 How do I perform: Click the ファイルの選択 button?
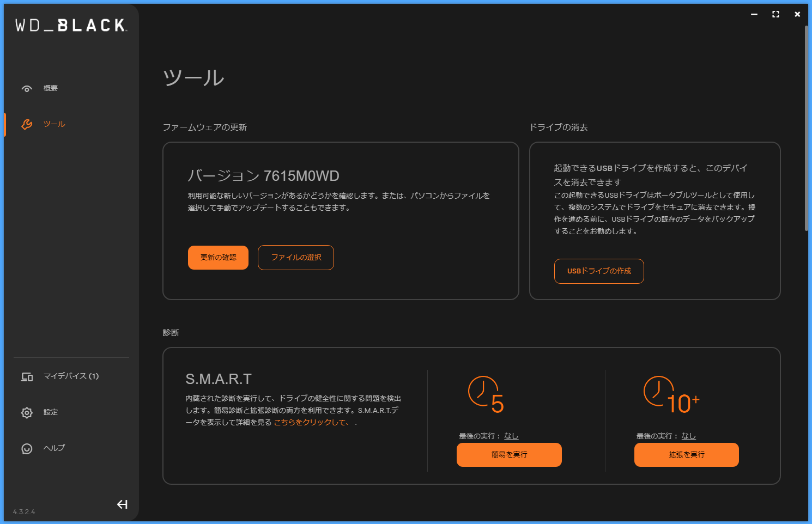pyautogui.click(x=296, y=258)
